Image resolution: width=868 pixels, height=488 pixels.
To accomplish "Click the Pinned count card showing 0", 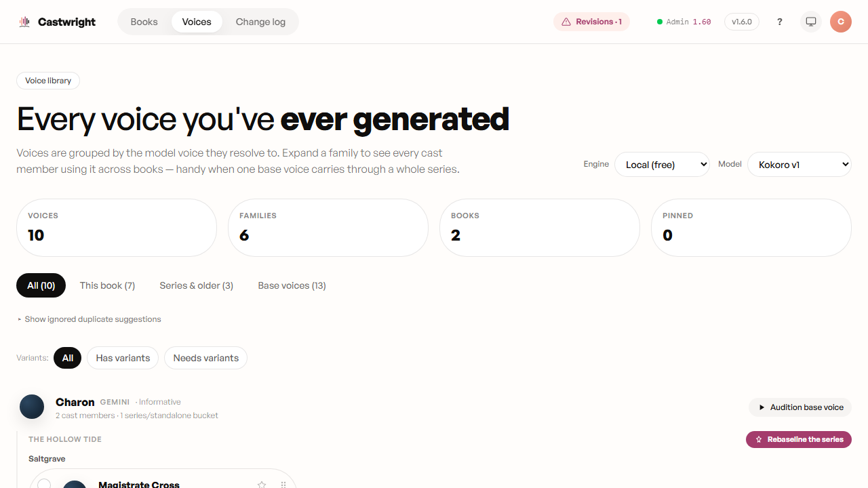I will [x=751, y=228].
